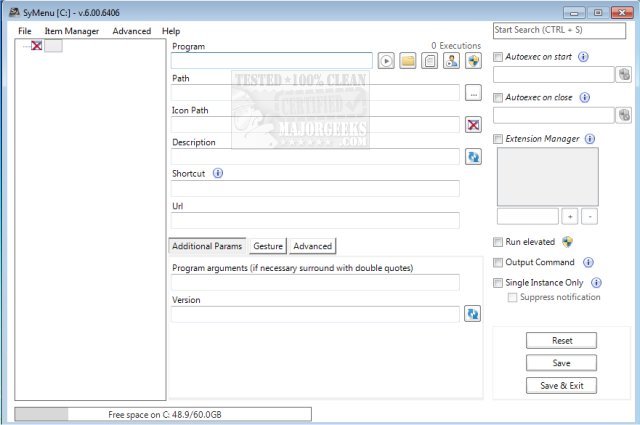Click the shield icon beside Program field

[x=474, y=61]
